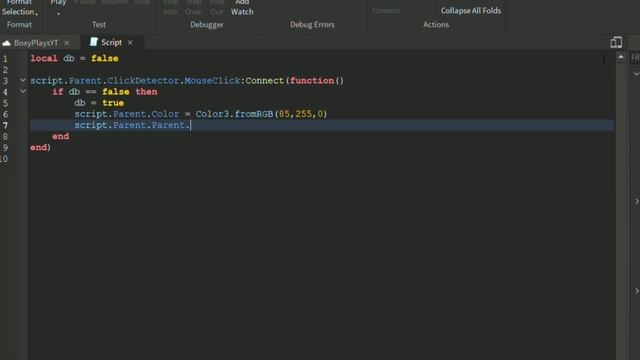The image size is (640, 360).
Task: Open the Play dropdown arrow
Action: pyautogui.click(x=58, y=13)
